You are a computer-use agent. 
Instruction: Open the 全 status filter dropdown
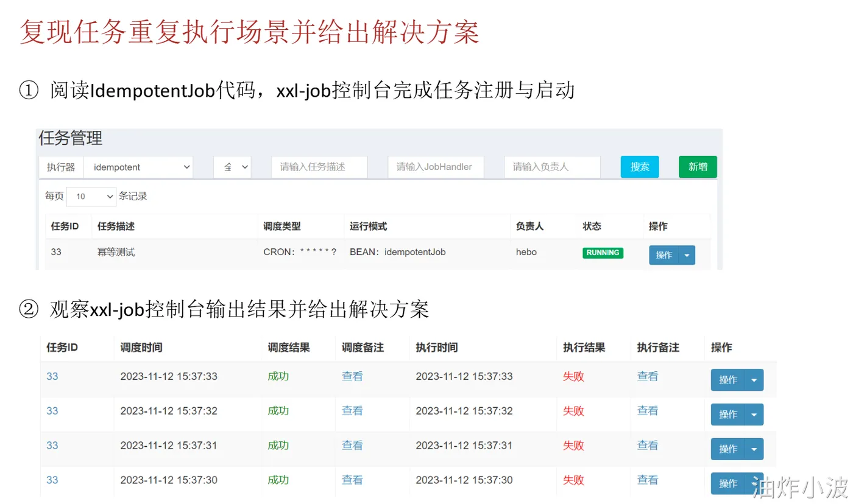232,167
